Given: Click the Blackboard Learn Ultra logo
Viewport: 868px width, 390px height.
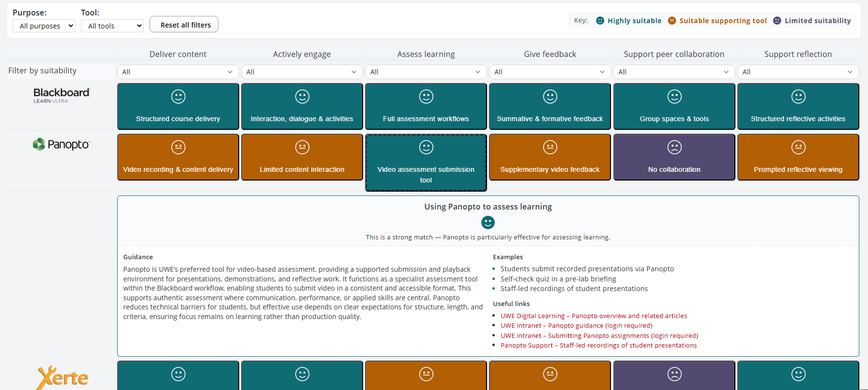Looking at the screenshot, I should tap(61, 95).
